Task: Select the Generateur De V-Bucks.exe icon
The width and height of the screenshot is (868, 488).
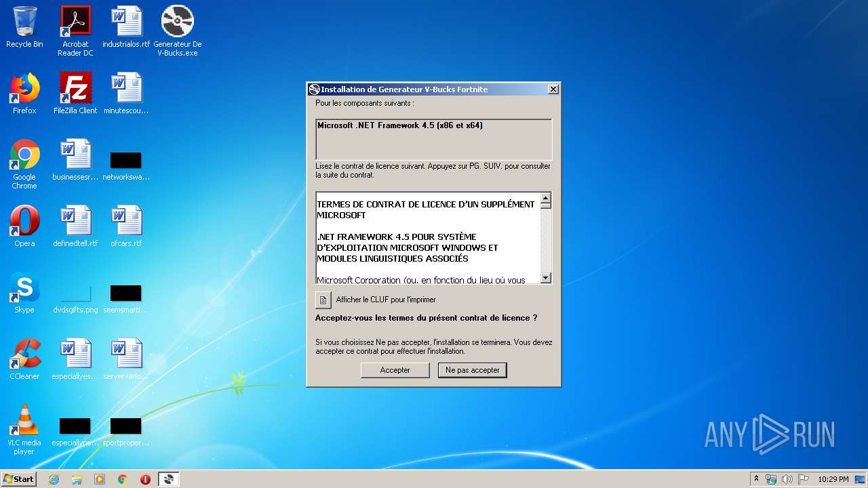Action: coord(178,31)
